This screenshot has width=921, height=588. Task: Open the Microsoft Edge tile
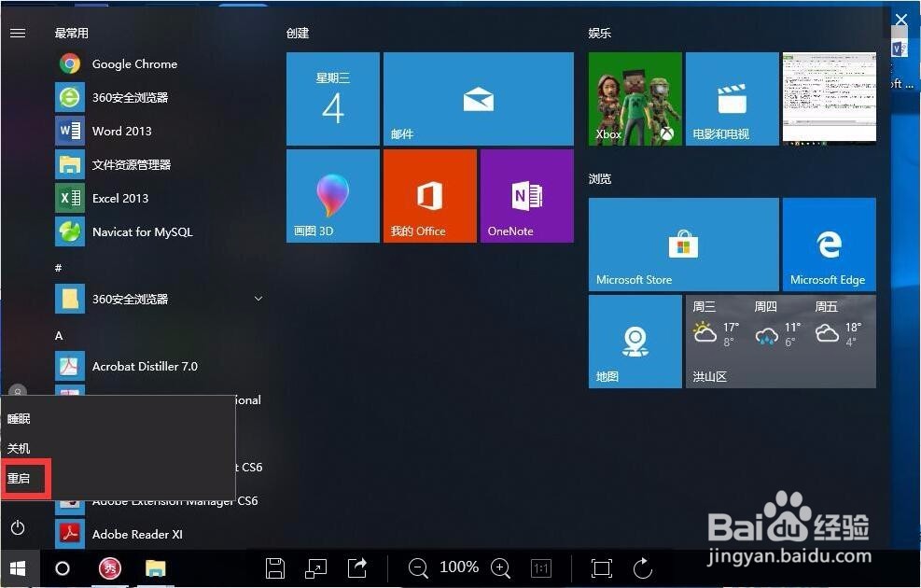[x=829, y=244]
